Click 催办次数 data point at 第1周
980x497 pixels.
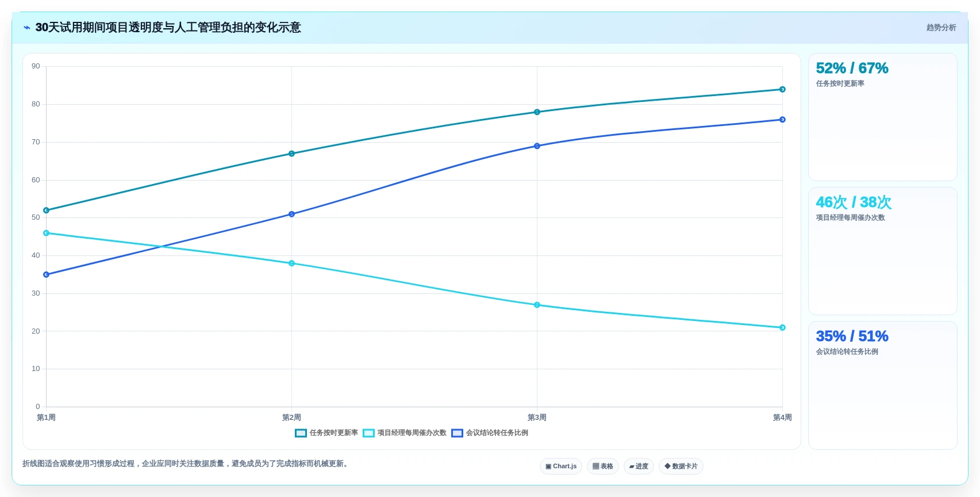tap(47, 233)
